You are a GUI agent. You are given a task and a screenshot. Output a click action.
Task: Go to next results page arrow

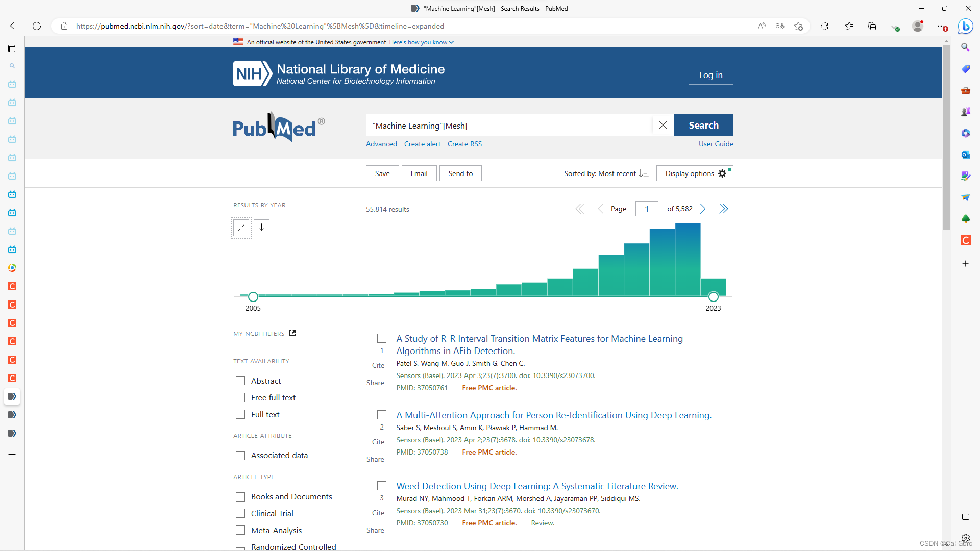[x=703, y=209]
